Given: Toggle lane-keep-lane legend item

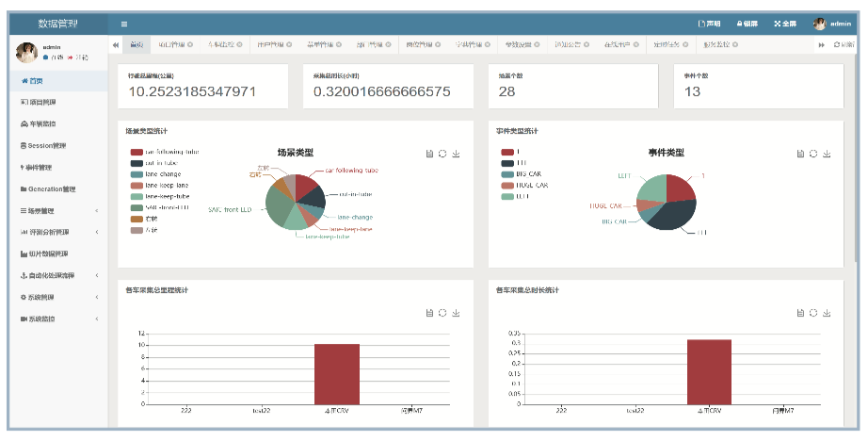Looking at the screenshot, I should 159,185.
